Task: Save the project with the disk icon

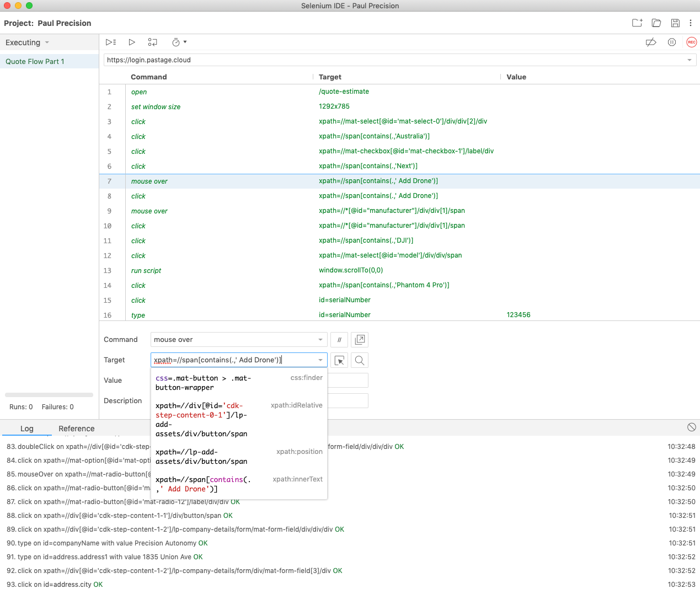Action: [x=675, y=23]
